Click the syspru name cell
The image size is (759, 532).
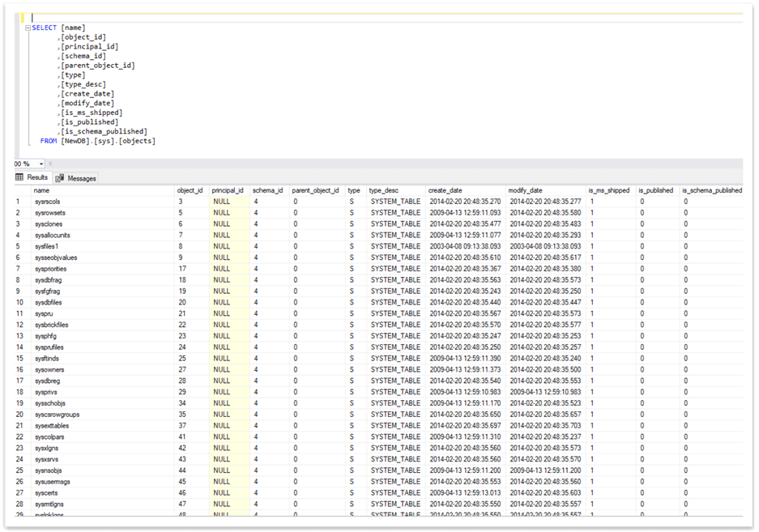(104, 313)
